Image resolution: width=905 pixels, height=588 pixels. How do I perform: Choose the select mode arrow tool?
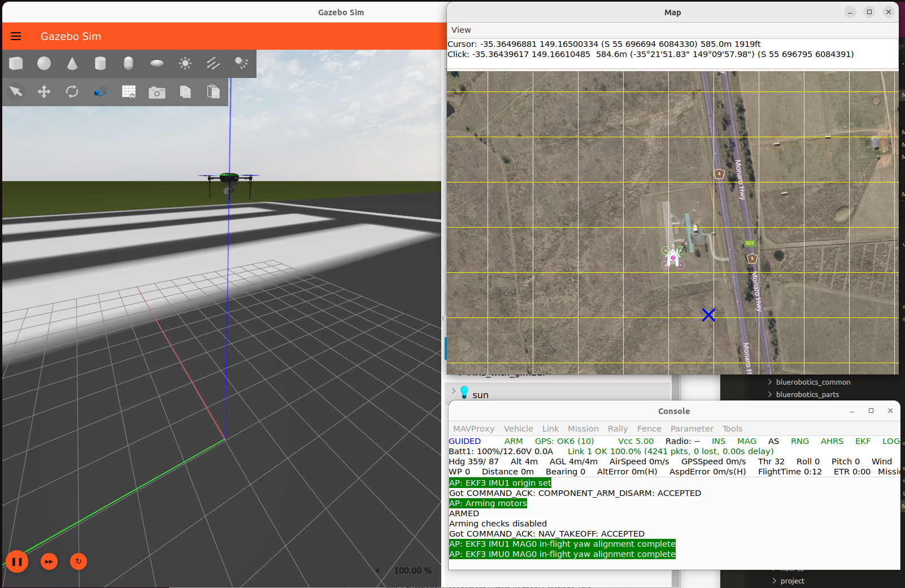(16, 92)
